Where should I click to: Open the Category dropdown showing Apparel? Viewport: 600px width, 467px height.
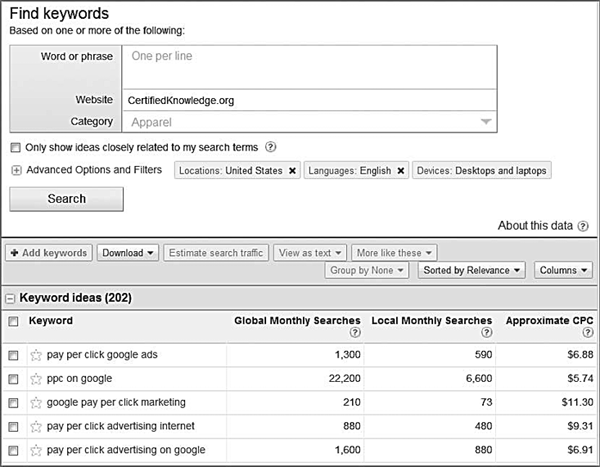310,122
